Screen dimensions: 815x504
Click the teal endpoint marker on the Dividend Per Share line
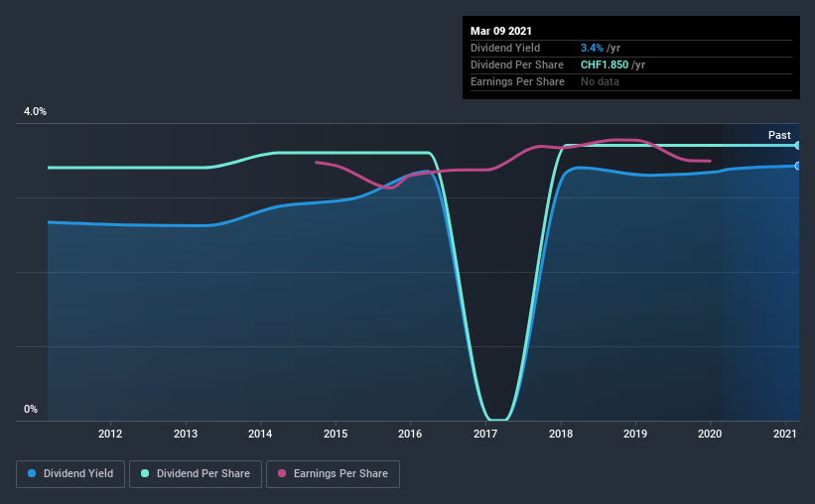tap(797, 146)
